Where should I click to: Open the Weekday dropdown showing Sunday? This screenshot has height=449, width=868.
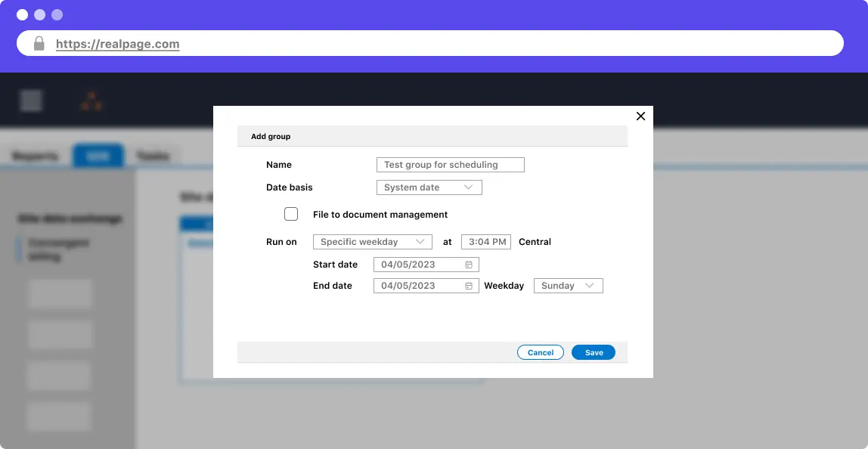pos(568,286)
